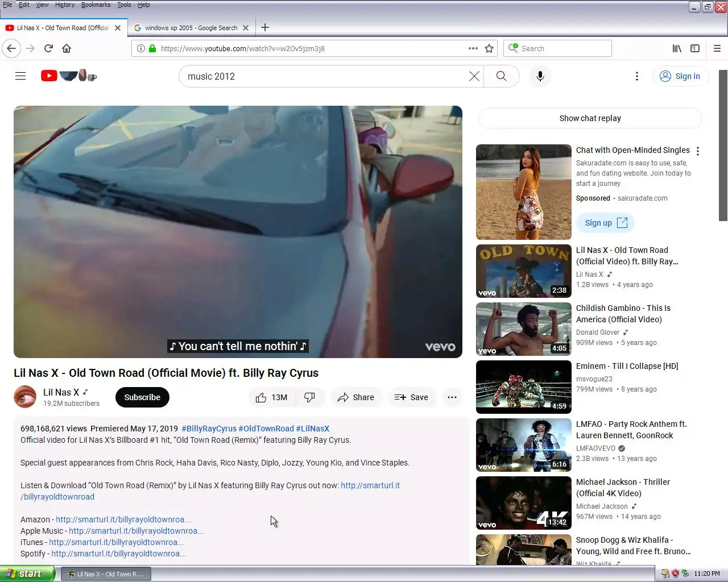Close the windows xp 2005 Google Search tab

246,27
